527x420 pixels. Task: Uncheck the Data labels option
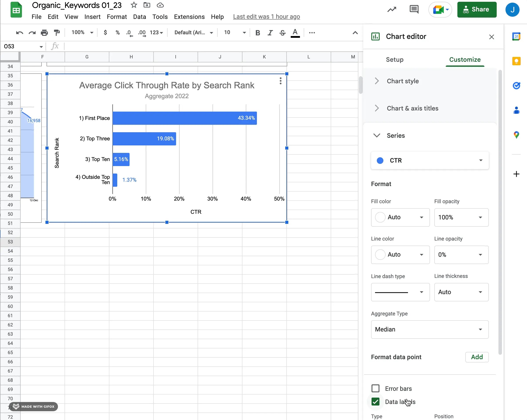coord(375,402)
